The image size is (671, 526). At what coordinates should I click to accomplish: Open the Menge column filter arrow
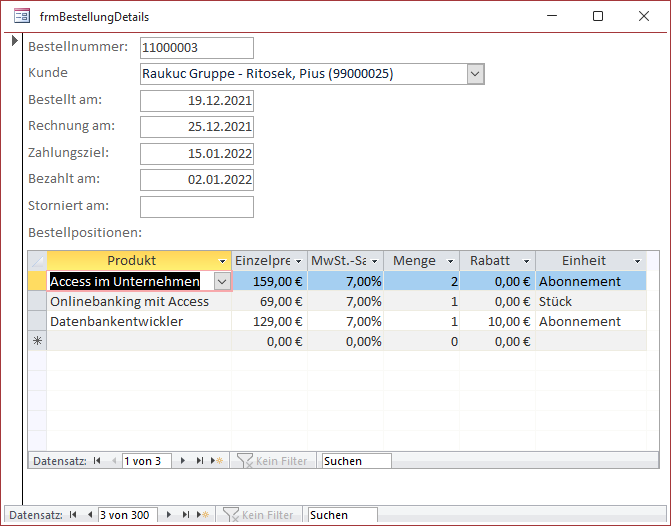click(450, 261)
